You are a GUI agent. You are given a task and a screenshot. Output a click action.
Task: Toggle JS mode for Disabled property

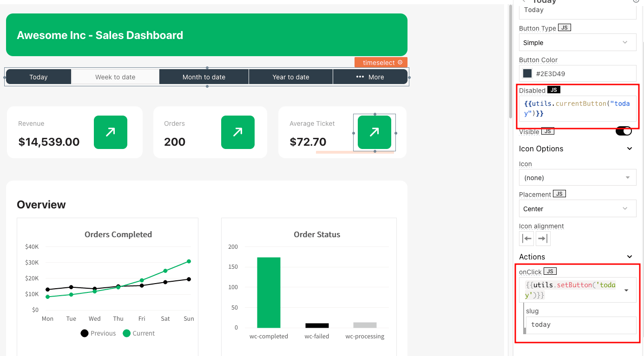tap(553, 90)
